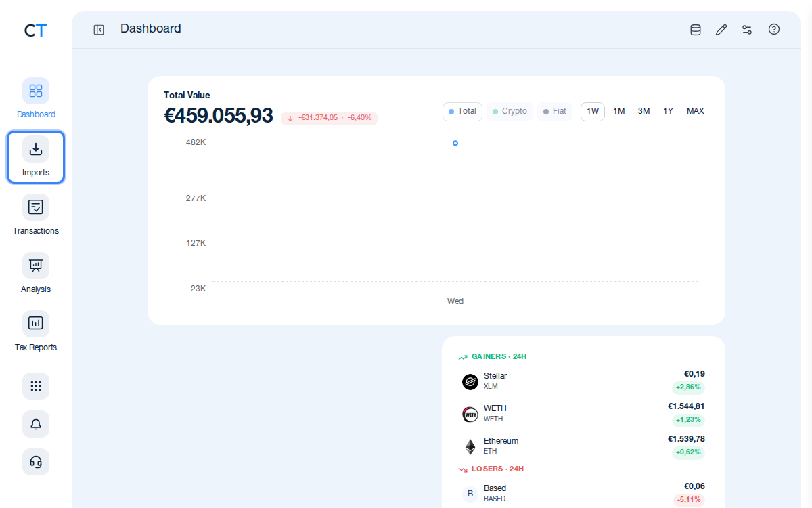
Task: Go to Transactions in the sidebar
Action: click(36, 215)
